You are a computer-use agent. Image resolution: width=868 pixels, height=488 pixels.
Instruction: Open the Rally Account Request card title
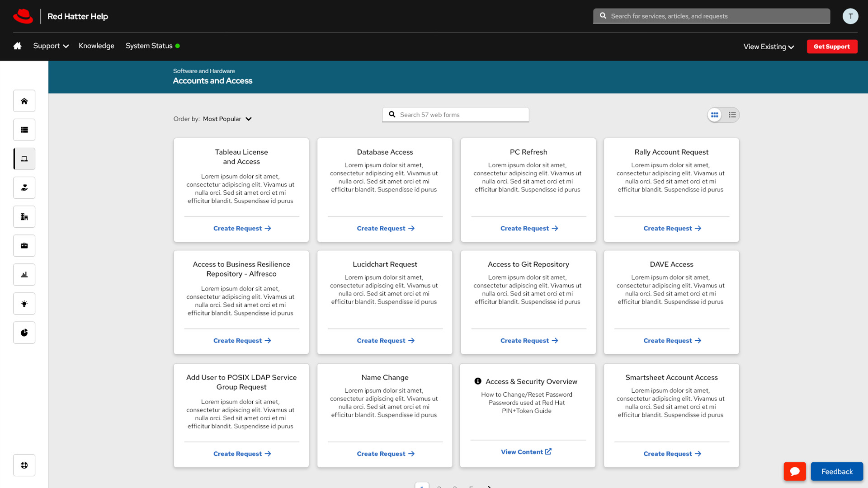(671, 152)
